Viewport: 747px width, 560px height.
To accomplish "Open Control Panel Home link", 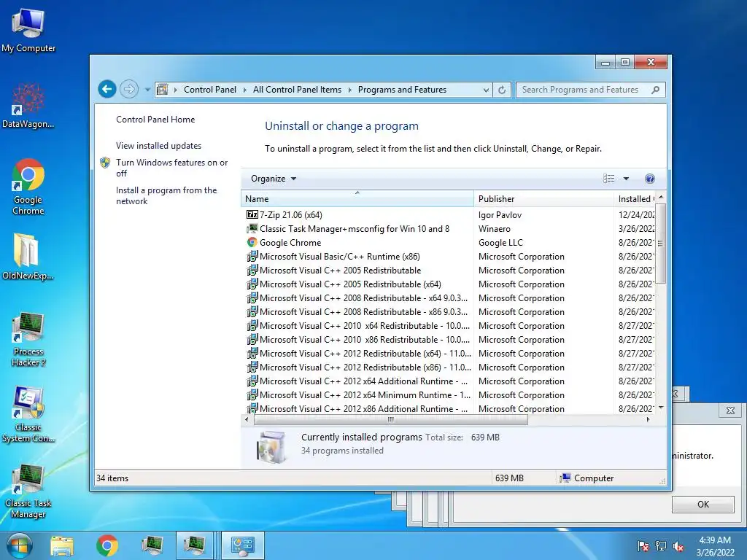I will pyautogui.click(x=155, y=120).
